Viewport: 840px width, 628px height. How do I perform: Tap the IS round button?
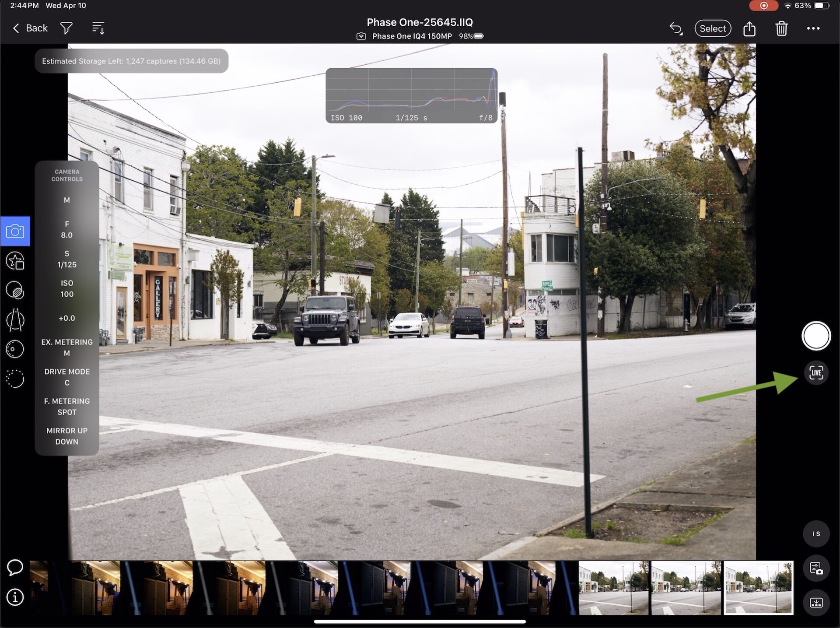coord(816,533)
